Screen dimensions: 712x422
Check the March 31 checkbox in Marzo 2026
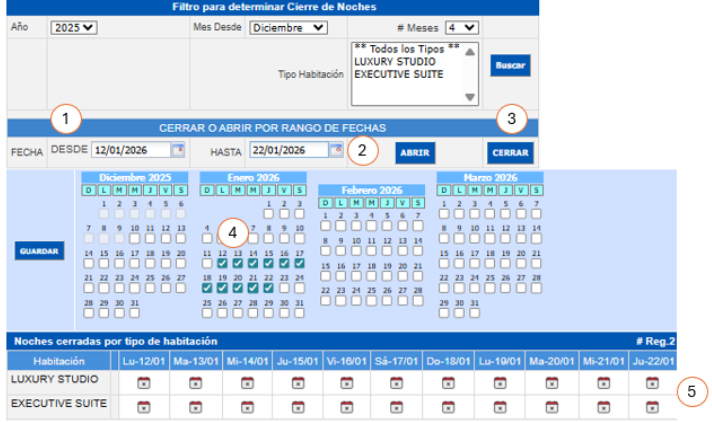[473, 301]
